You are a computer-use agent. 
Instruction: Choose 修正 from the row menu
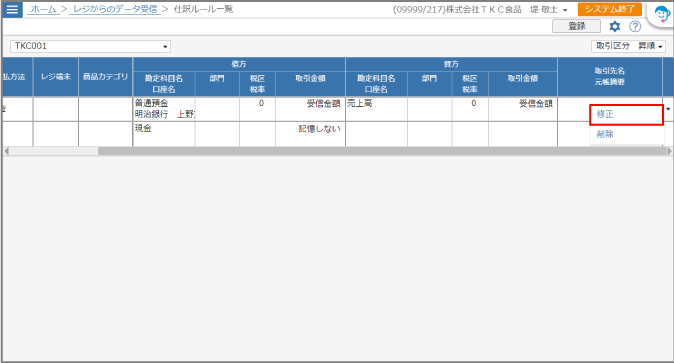click(x=626, y=114)
